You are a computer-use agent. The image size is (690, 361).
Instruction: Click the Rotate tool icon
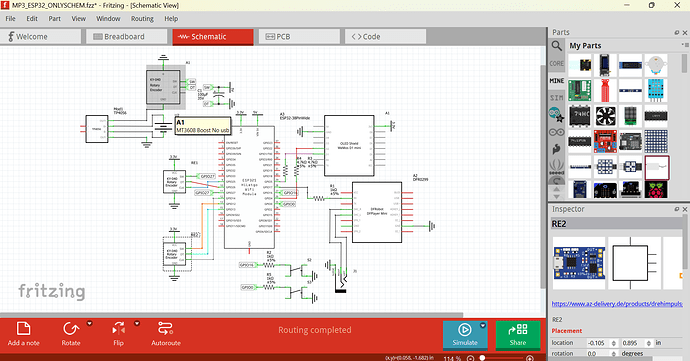click(70, 329)
